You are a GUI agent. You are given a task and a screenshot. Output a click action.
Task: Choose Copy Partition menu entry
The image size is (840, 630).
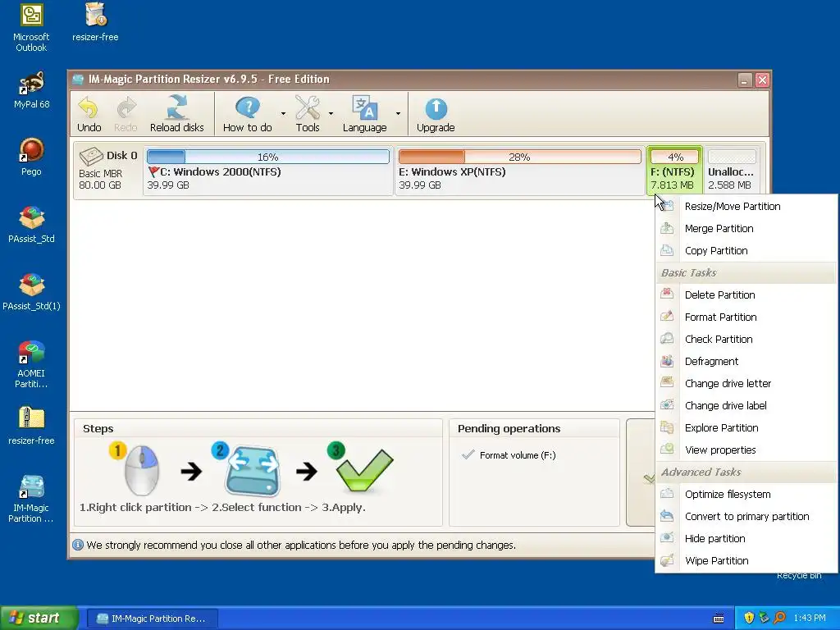tap(746, 251)
